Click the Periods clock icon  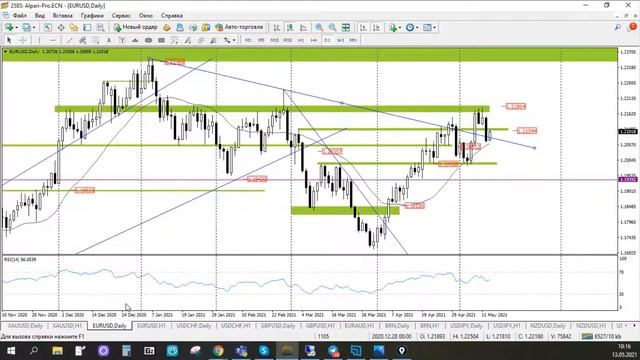410,27
